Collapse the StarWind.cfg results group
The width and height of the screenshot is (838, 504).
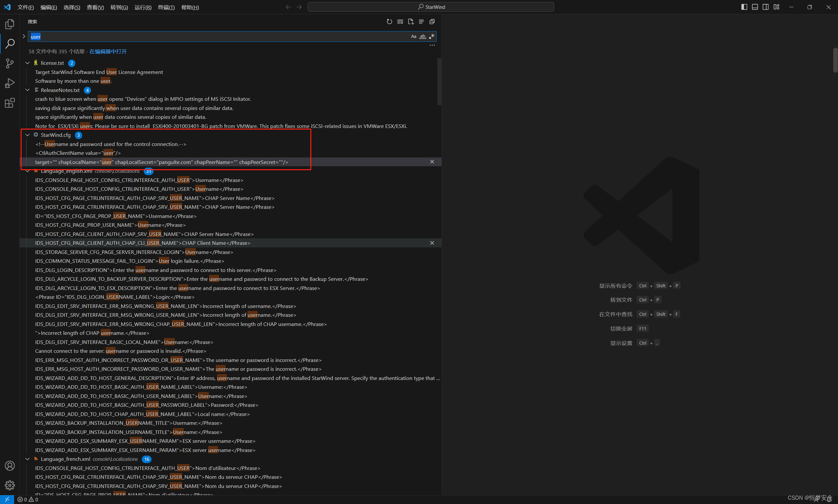[x=27, y=135]
